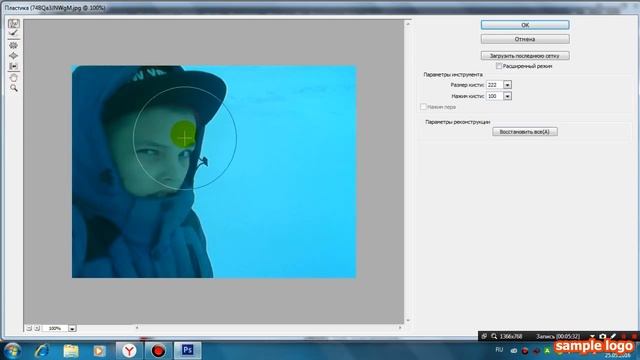Click the recorder window icon left of magnifier
Image resolution: width=640 pixels, height=360 pixels.
tap(484, 336)
